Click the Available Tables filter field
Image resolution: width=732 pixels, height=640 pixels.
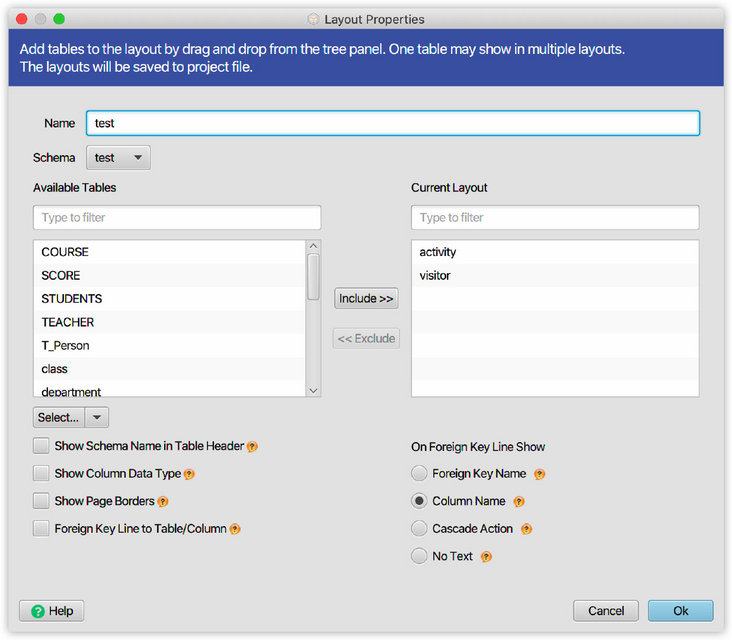coord(177,218)
